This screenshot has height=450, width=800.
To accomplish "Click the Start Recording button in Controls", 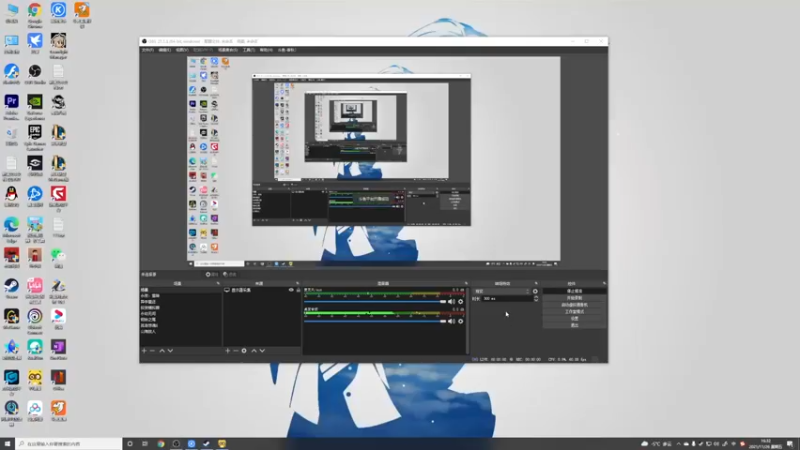I will coord(574,298).
